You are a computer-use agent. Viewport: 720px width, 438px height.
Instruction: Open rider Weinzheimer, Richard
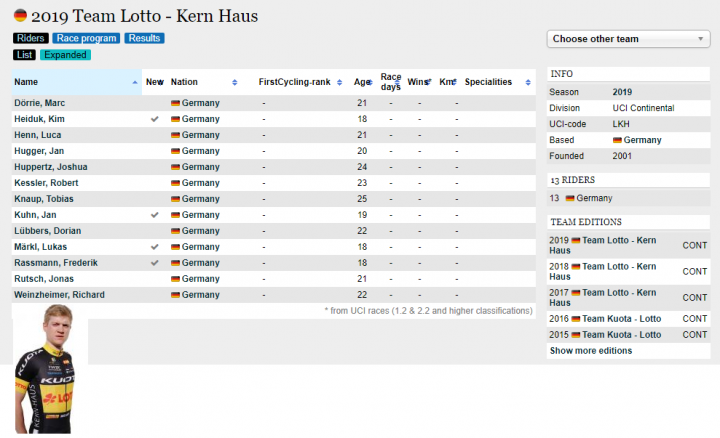pyautogui.click(x=59, y=295)
